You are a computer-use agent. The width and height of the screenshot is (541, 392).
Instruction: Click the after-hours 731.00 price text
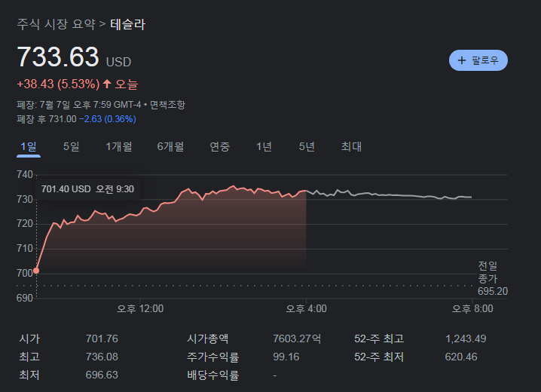coord(63,119)
